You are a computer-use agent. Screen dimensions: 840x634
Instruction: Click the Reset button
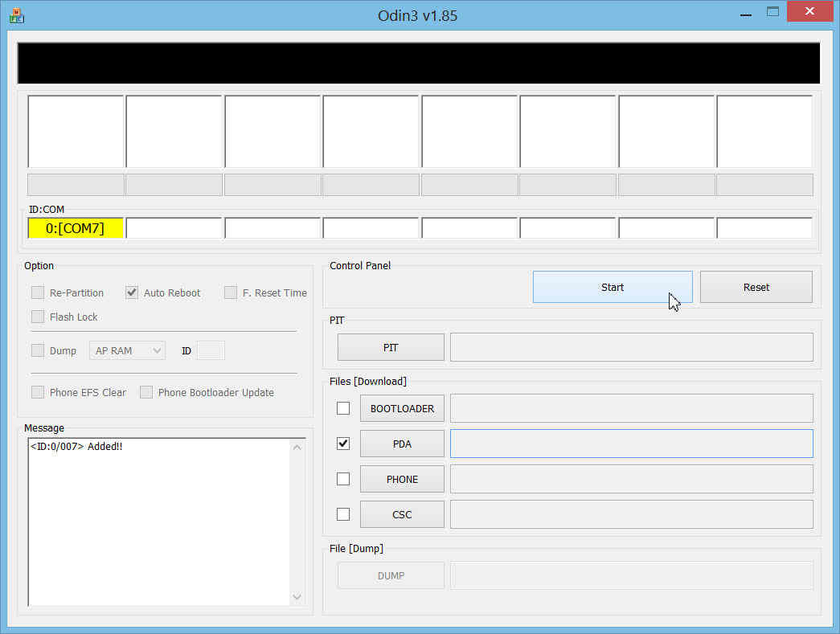point(756,287)
